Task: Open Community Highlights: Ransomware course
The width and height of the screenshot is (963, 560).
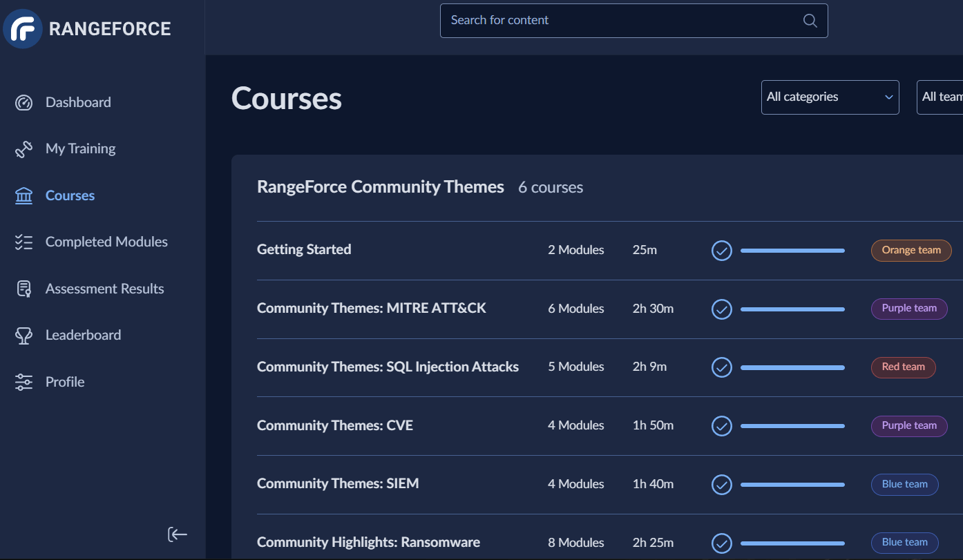Action: pos(368,543)
